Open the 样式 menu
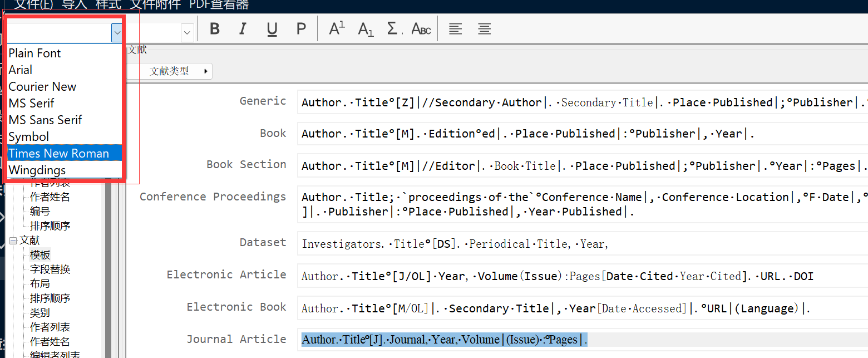 click(x=109, y=5)
